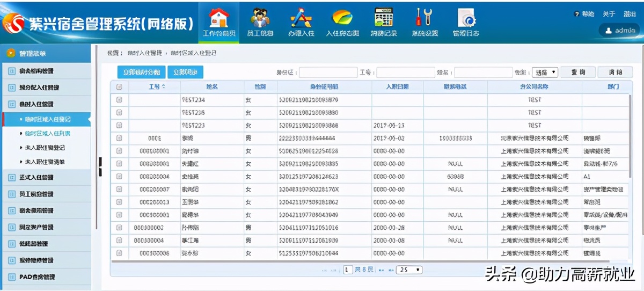Screen dimensions: 644x291
Task: Go to the first page arrow in pagination
Action: click(x=324, y=270)
